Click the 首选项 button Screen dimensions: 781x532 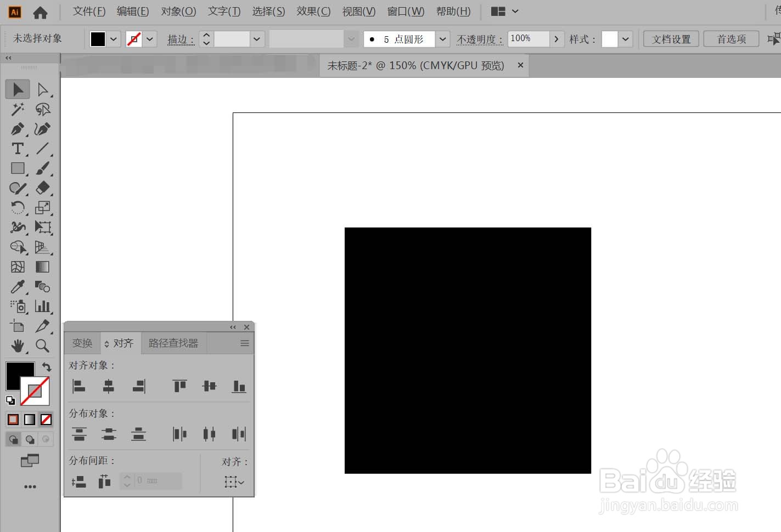(x=732, y=39)
